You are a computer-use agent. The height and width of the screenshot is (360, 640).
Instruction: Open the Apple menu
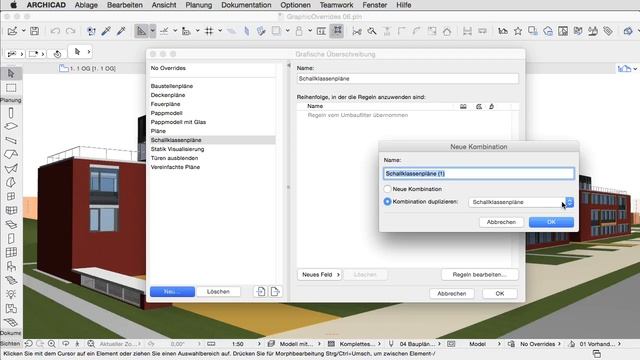(13, 5)
